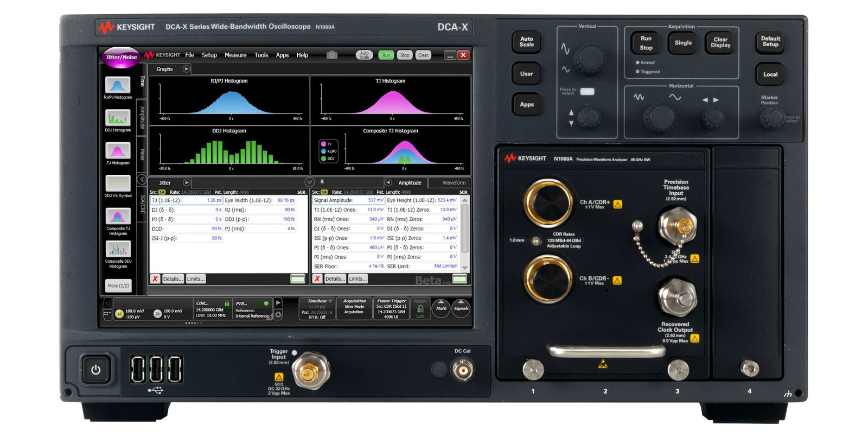The image size is (868, 437).
Task: Toggle channel 1A in the status bar
Action: pyautogui.click(x=119, y=313)
